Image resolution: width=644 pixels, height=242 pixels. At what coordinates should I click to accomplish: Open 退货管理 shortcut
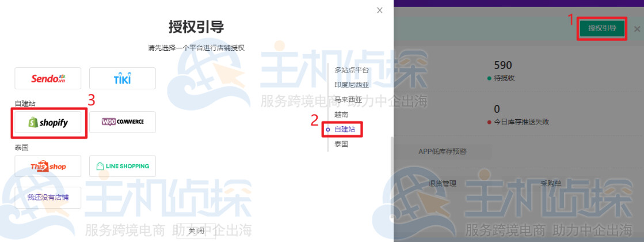pyautogui.click(x=442, y=184)
